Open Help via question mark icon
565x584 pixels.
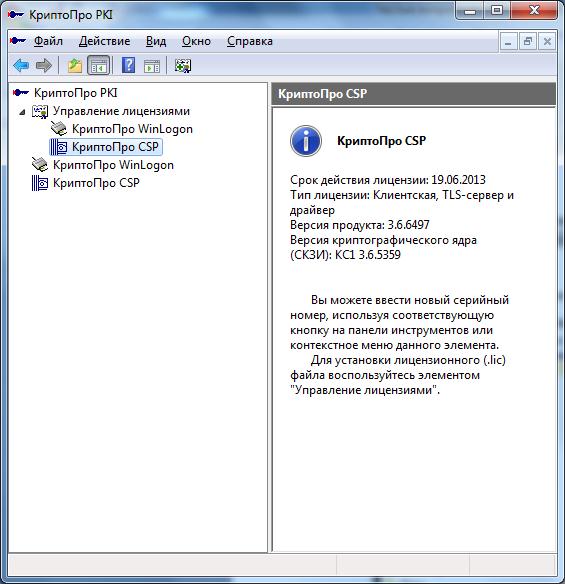tap(128, 66)
